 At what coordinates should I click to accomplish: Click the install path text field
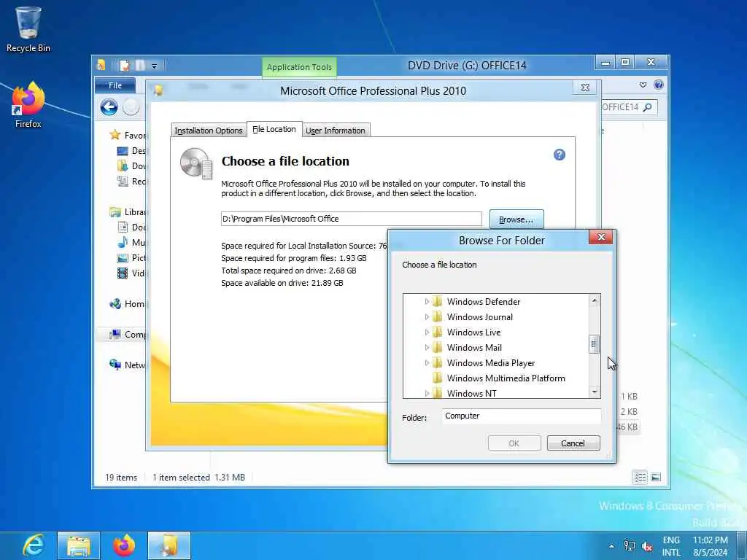pos(352,219)
